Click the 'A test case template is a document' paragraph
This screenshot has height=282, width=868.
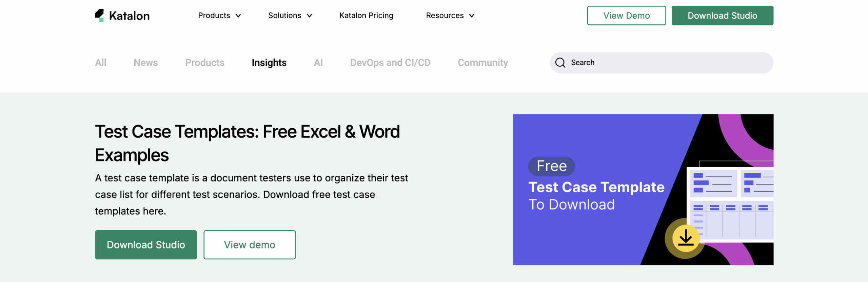point(252,194)
